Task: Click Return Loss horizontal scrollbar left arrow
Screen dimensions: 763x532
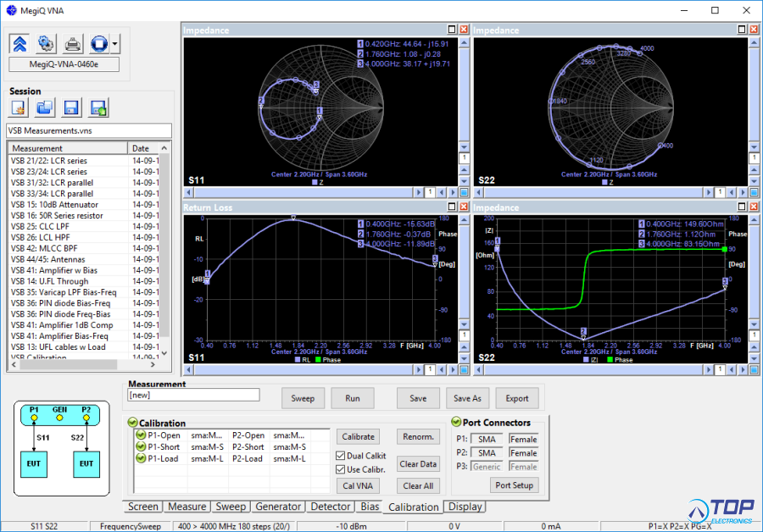Action: [x=189, y=370]
